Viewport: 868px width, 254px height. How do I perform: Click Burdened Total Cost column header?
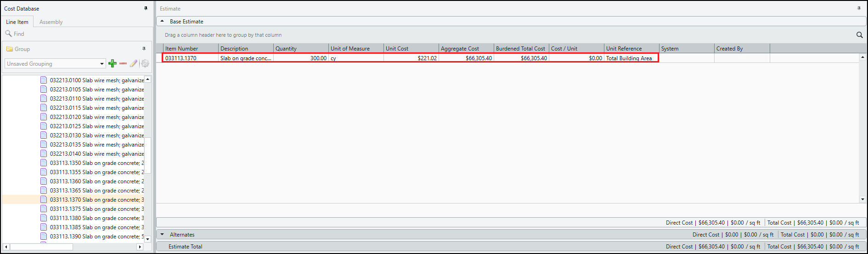click(x=521, y=48)
